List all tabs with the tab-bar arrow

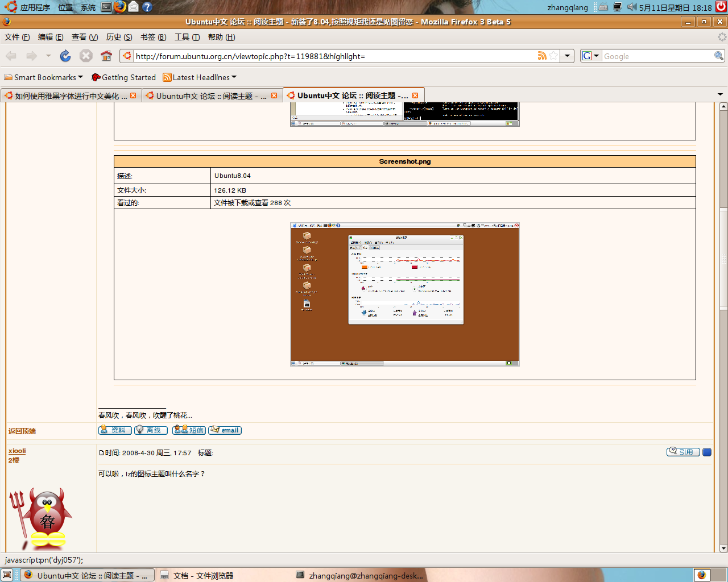[x=720, y=94]
